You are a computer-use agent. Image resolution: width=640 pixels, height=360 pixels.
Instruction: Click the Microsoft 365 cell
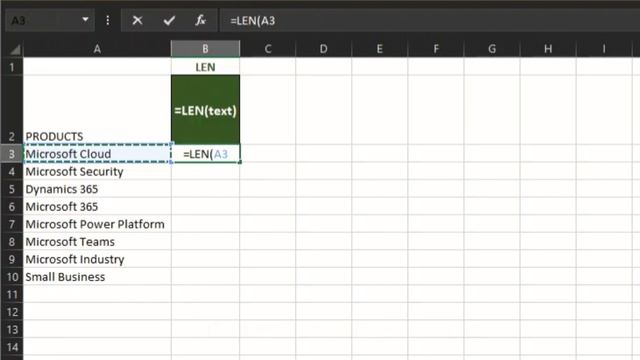(x=97, y=207)
